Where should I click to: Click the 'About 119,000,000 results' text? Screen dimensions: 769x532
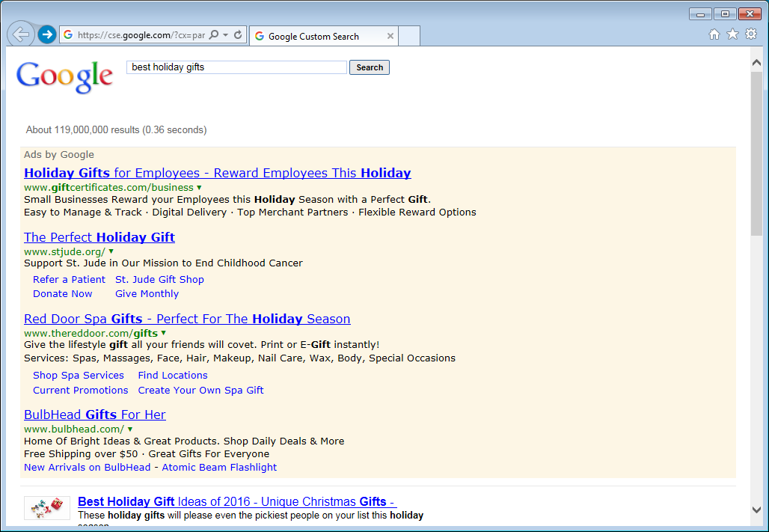pyautogui.click(x=116, y=130)
